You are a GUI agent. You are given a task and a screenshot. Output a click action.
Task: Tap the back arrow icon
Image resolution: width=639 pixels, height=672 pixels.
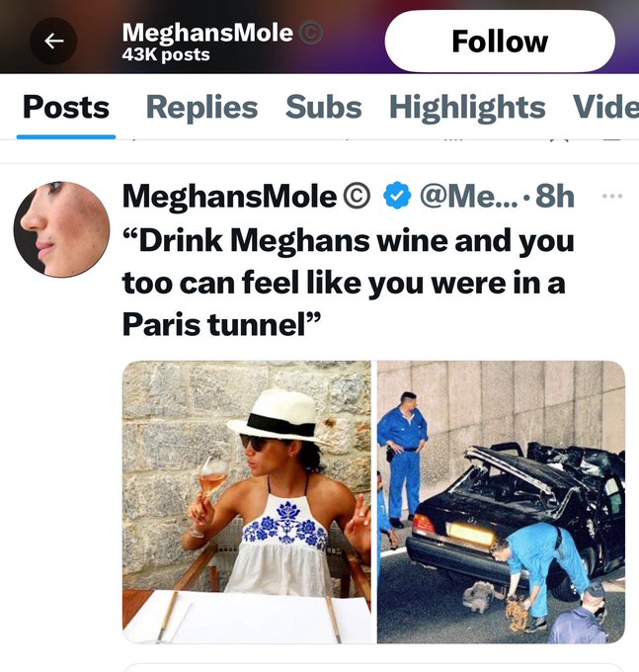(53, 41)
